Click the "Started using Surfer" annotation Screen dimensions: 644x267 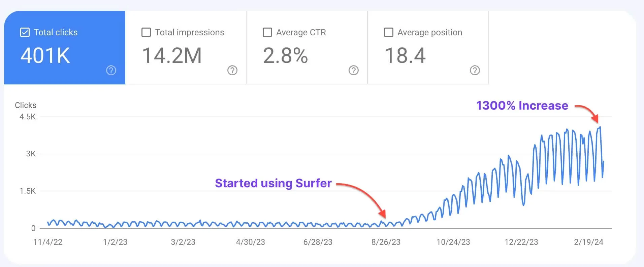pyautogui.click(x=273, y=183)
